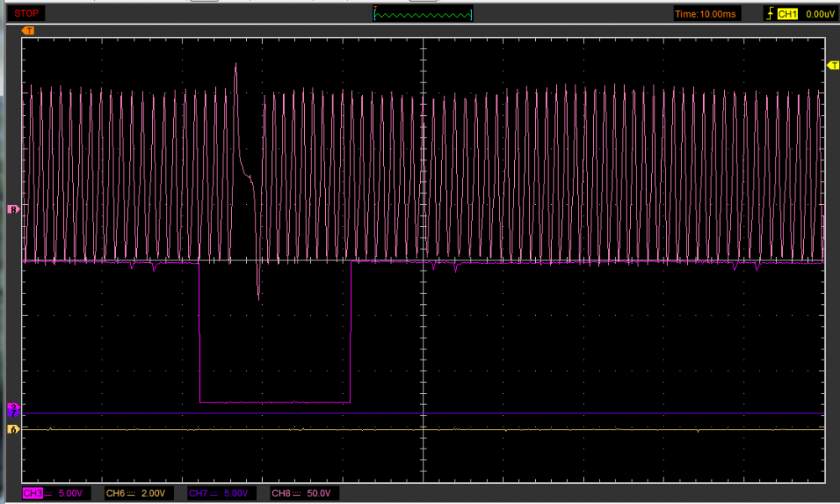This screenshot has width=840, height=504.
Task: Toggle the CH3 channel label
Action: point(33,493)
